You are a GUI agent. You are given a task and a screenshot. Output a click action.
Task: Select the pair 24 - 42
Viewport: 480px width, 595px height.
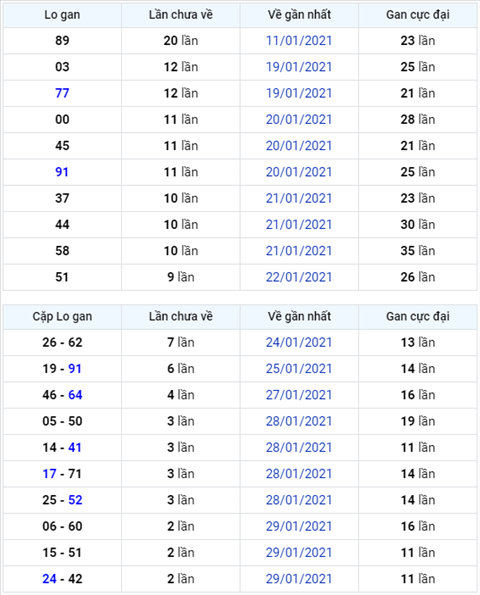[62, 579]
